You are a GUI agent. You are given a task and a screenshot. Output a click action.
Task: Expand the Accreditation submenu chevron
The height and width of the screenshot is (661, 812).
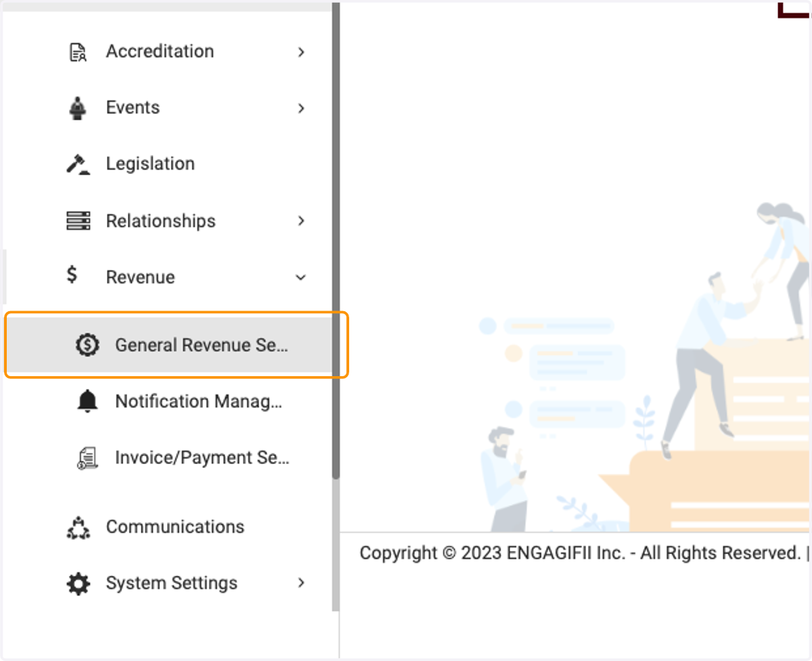pyautogui.click(x=301, y=52)
